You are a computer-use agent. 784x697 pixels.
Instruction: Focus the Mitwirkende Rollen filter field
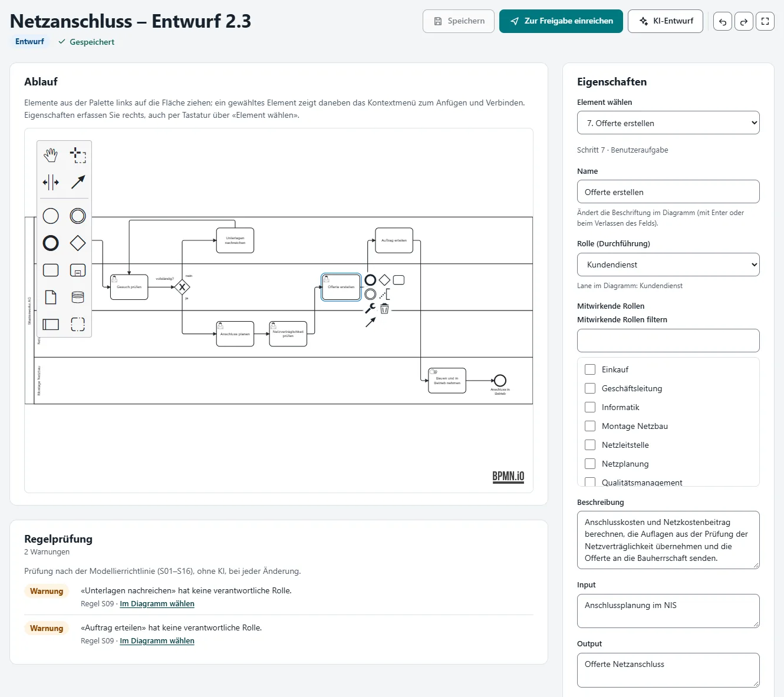click(x=668, y=341)
